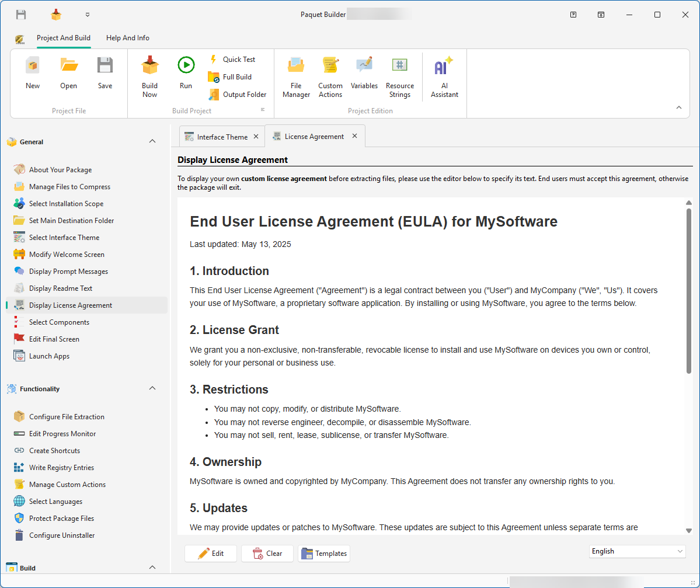700x588 pixels.
Task: Open the language dropdown showing English
Action: (637, 551)
